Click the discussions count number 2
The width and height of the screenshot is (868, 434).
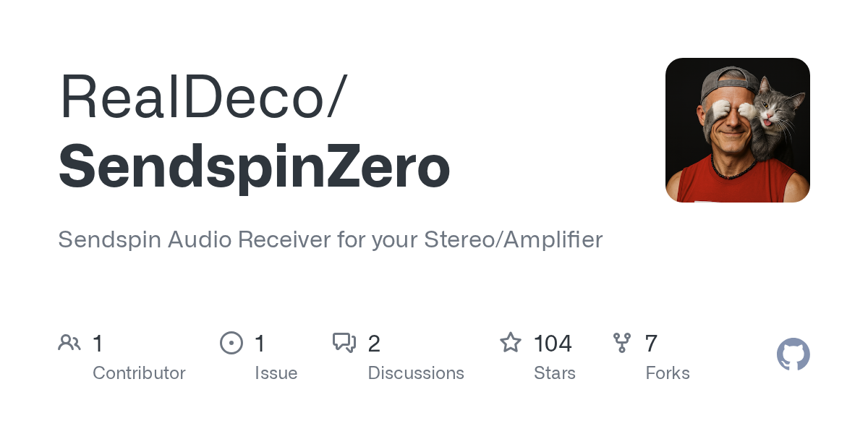tap(374, 344)
